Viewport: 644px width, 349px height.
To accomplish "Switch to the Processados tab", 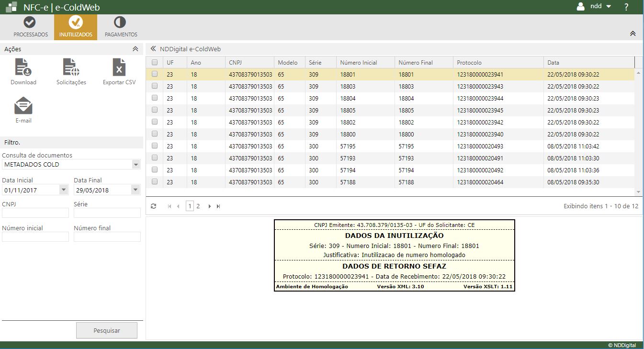I will click(31, 27).
